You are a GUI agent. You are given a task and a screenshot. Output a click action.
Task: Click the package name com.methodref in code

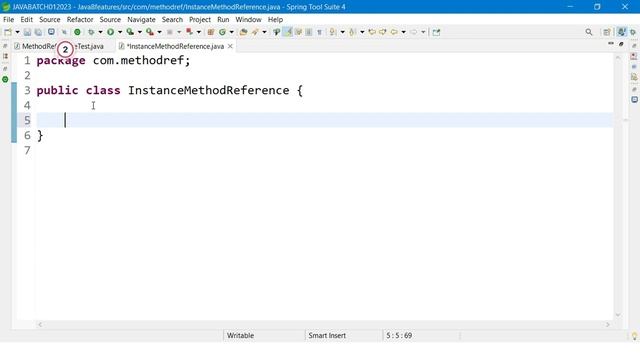coord(138,60)
